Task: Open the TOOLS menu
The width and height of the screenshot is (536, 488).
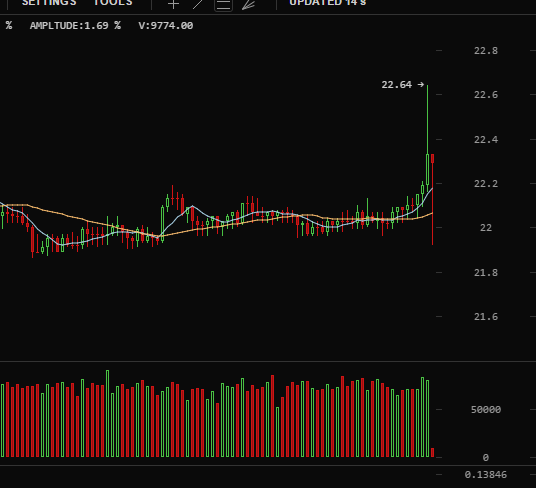Action: 113,3
